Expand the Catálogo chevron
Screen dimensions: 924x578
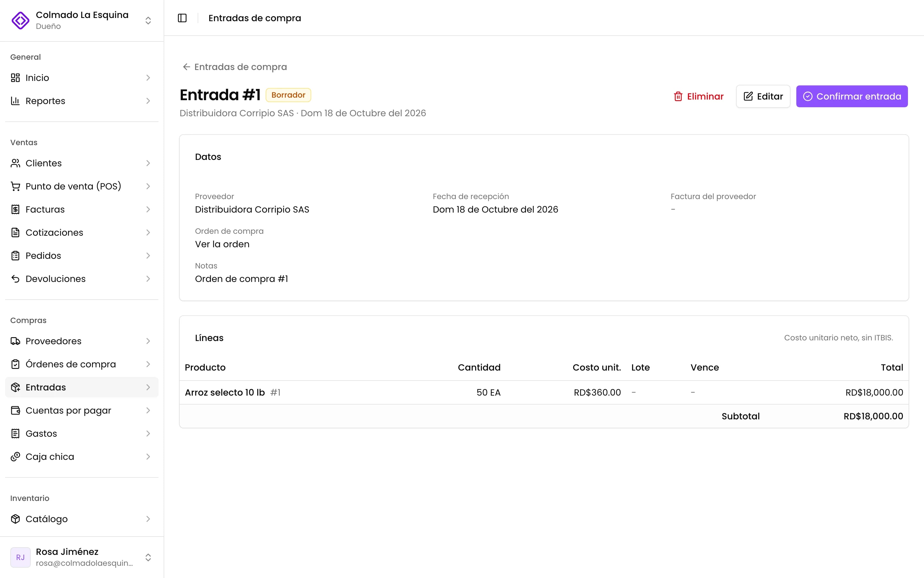pos(148,519)
